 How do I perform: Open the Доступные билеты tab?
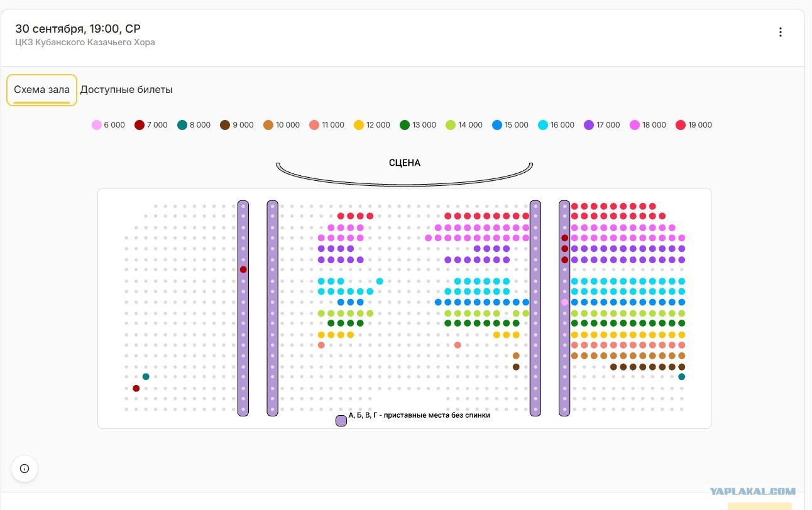click(x=126, y=90)
